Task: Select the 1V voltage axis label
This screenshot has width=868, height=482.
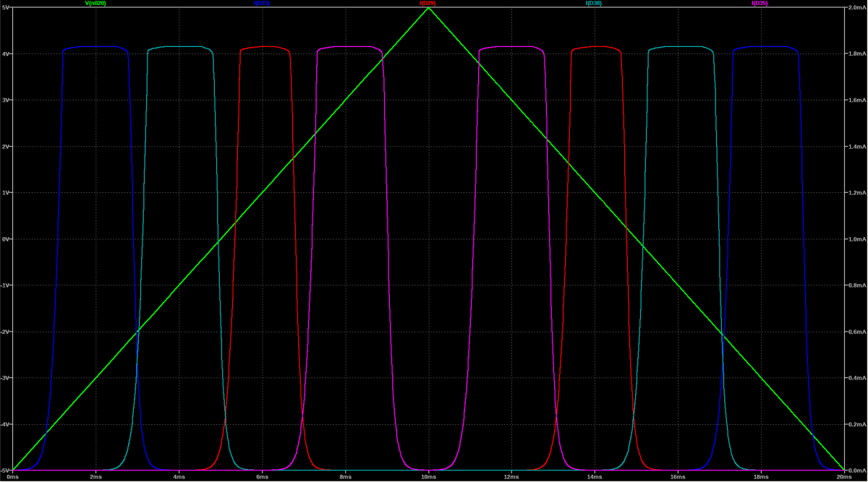Action: (5, 192)
